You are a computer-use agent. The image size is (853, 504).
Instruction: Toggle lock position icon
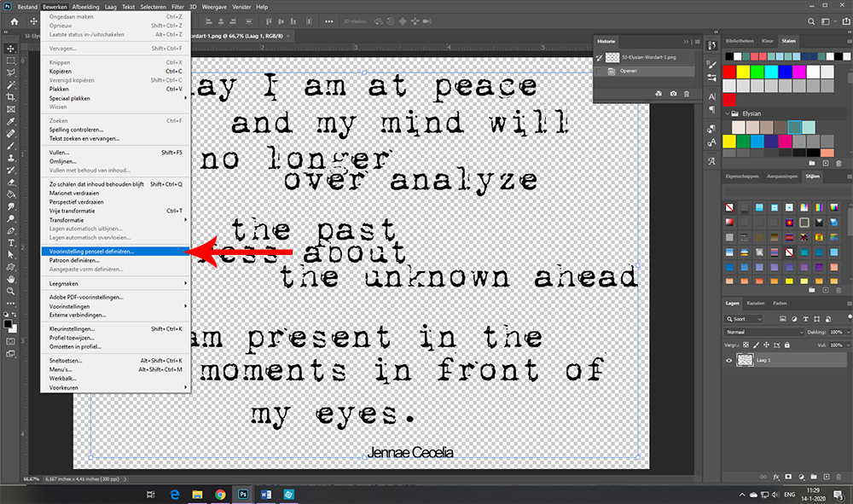point(767,345)
